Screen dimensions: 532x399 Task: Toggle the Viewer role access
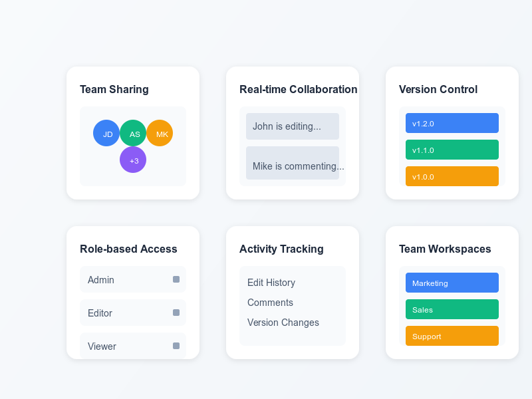pos(176,346)
